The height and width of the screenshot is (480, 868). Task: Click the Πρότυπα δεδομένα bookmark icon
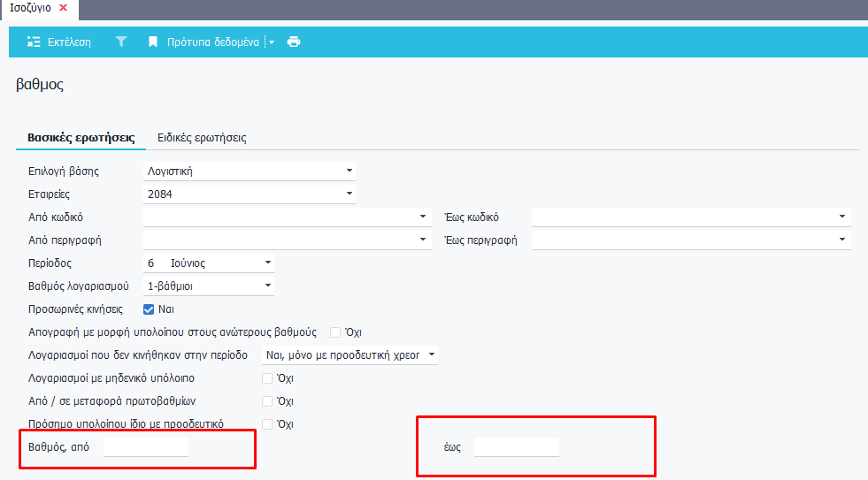[153, 42]
